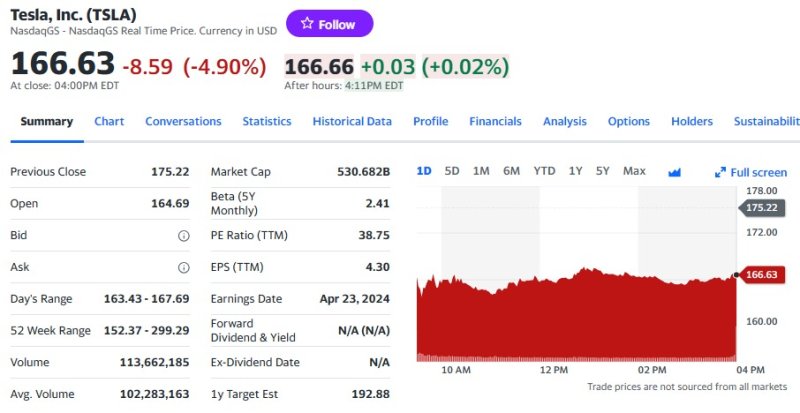Click the info icon beside Bid

tap(184, 236)
